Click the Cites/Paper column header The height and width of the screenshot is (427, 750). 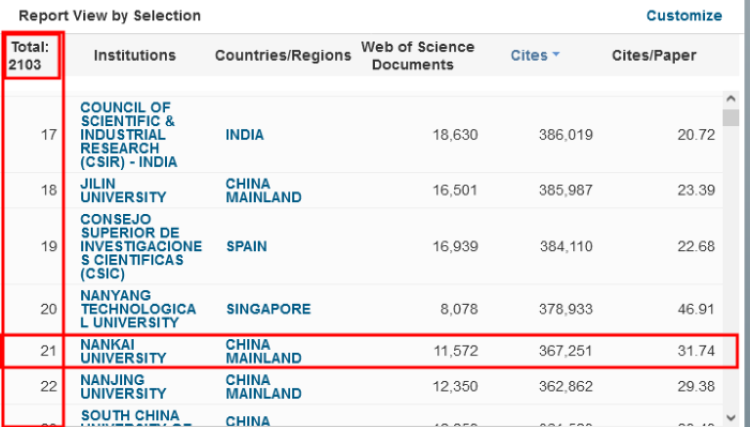pyautogui.click(x=654, y=56)
